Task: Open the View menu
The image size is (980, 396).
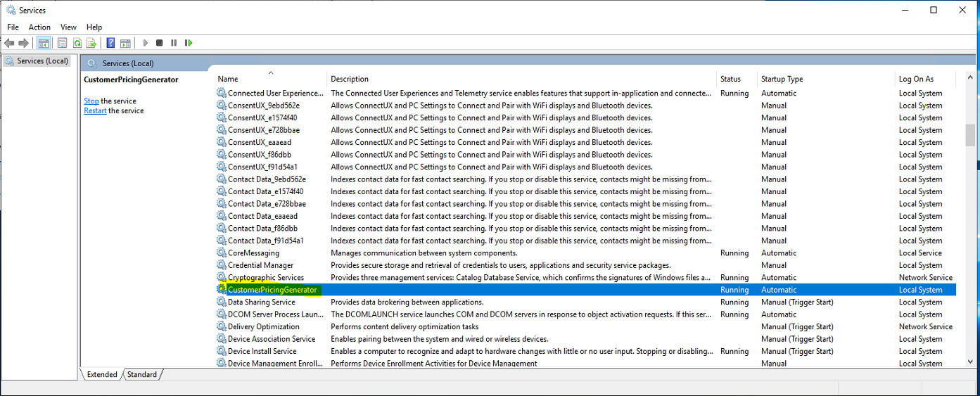Action: [x=68, y=27]
